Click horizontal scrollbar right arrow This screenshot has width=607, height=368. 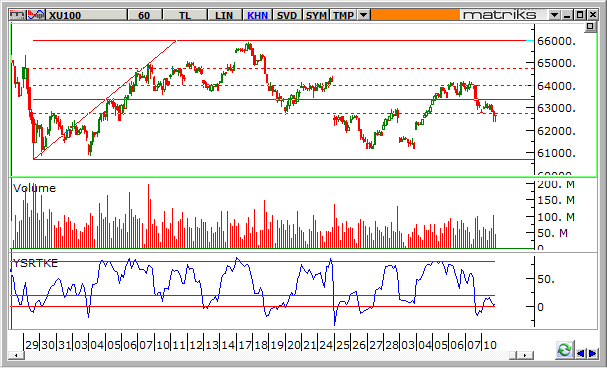coord(525,355)
